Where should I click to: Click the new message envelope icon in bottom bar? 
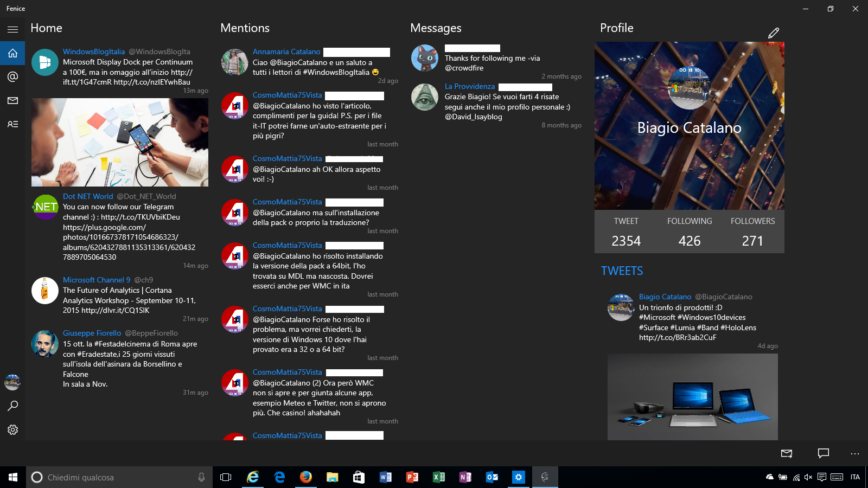pos(787,453)
